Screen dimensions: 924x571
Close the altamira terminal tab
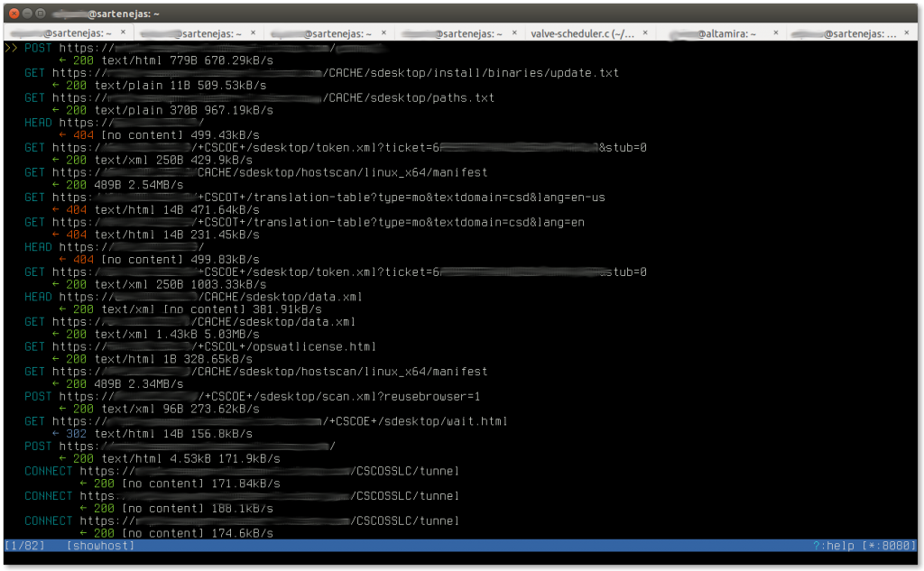(778, 33)
